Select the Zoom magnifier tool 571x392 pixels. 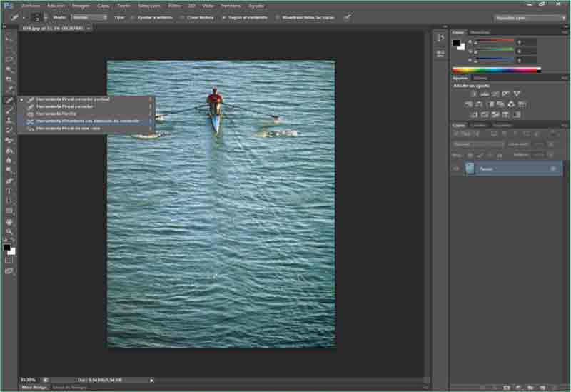coord(9,232)
